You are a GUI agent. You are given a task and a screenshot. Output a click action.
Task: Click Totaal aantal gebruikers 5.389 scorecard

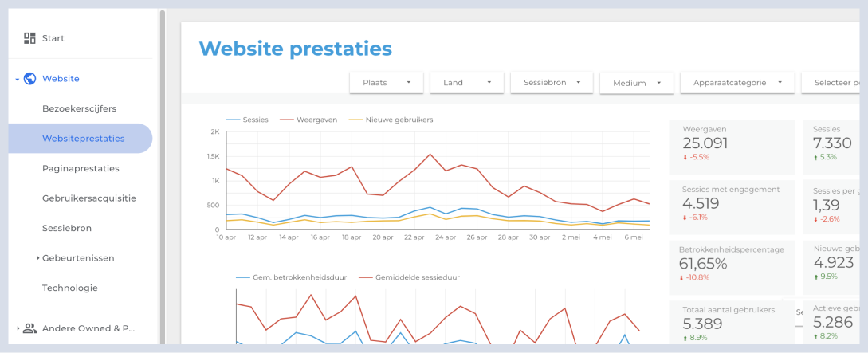(732, 322)
